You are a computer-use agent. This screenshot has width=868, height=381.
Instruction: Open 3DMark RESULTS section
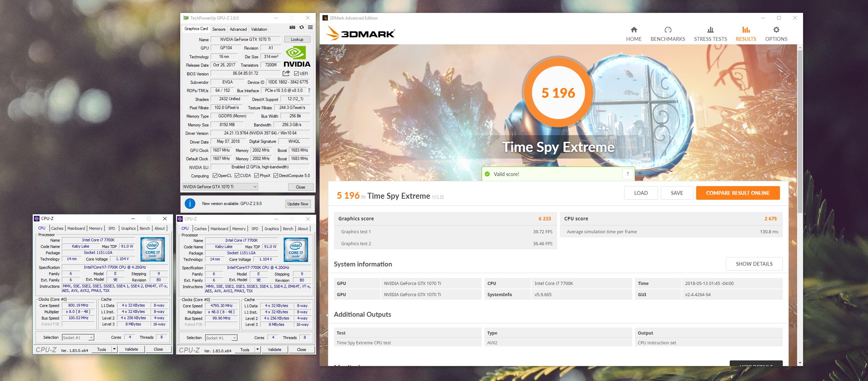746,34
